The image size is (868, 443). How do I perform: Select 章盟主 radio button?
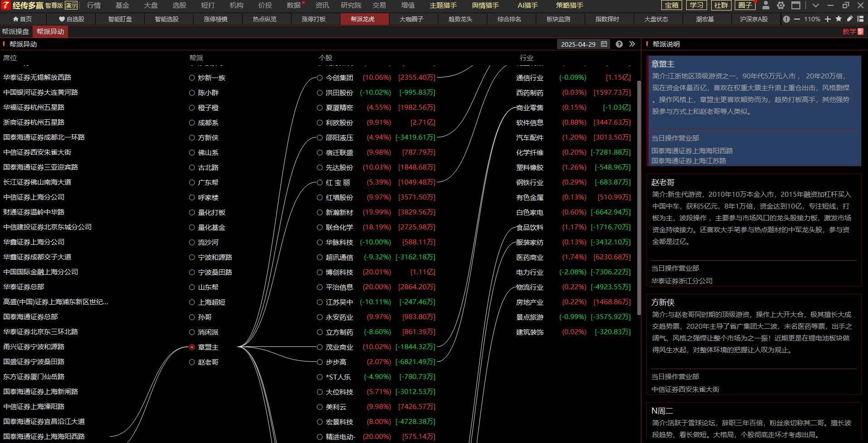192,347
